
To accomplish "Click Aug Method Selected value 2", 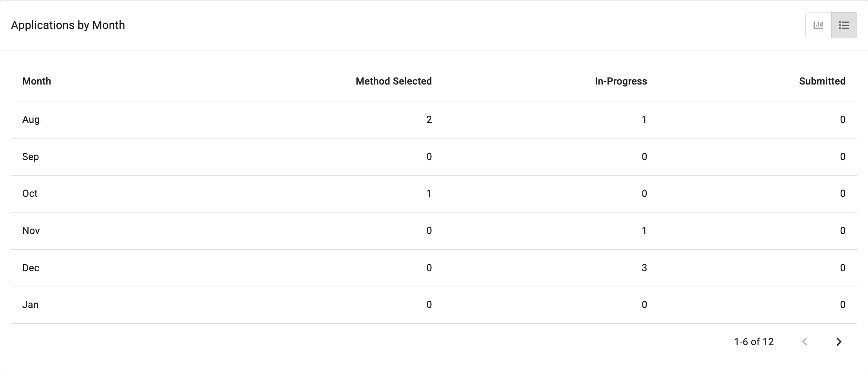I will (x=429, y=119).
